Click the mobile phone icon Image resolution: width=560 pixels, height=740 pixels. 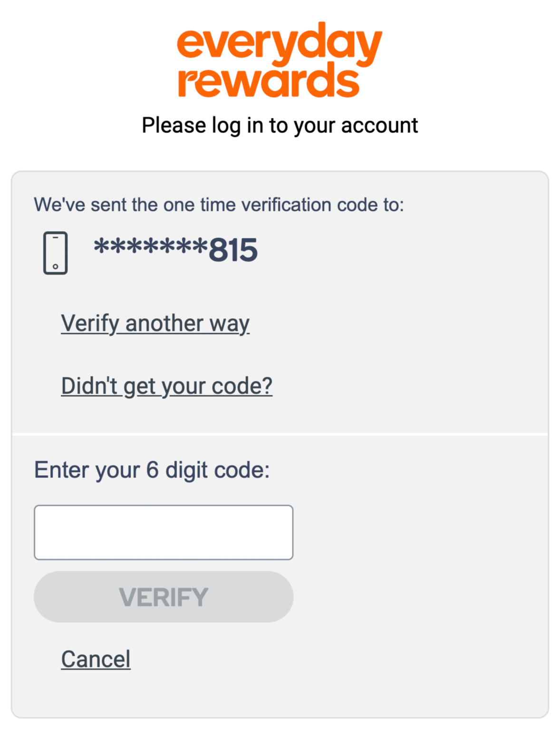pyautogui.click(x=55, y=253)
